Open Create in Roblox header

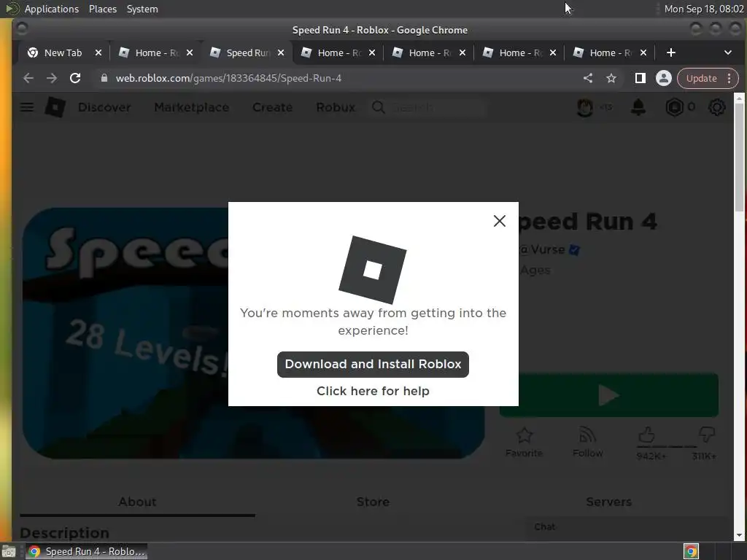(273, 108)
